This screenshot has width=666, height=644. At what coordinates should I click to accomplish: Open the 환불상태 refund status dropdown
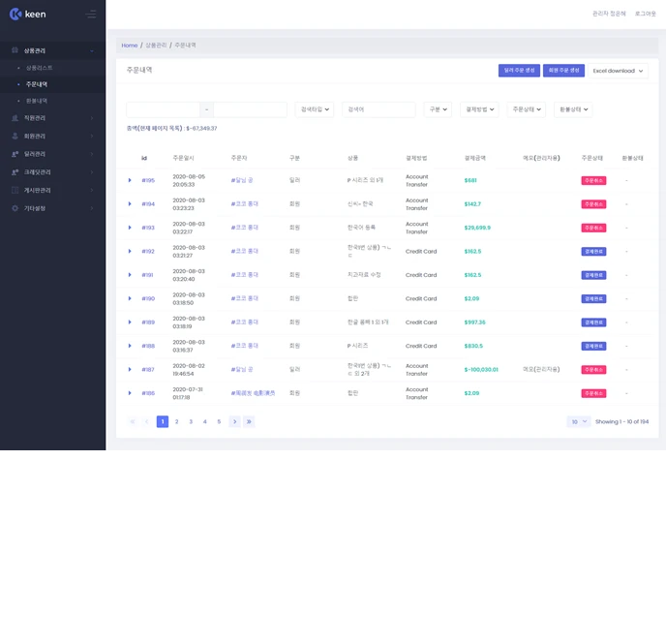573,109
